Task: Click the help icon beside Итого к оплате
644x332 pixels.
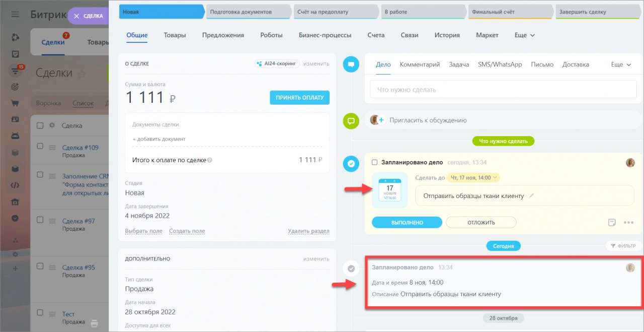Action: point(210,160)
